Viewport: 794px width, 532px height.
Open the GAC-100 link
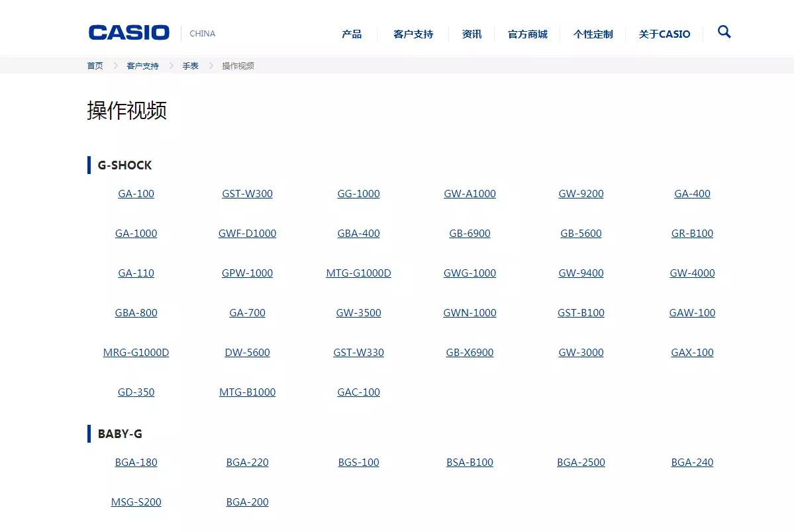point(358,392)
